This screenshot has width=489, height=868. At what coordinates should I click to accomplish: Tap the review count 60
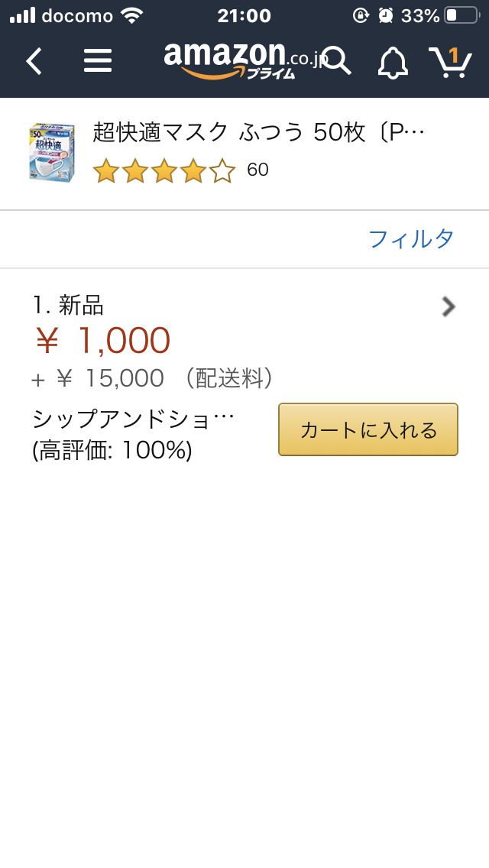(x=258, y=170)
